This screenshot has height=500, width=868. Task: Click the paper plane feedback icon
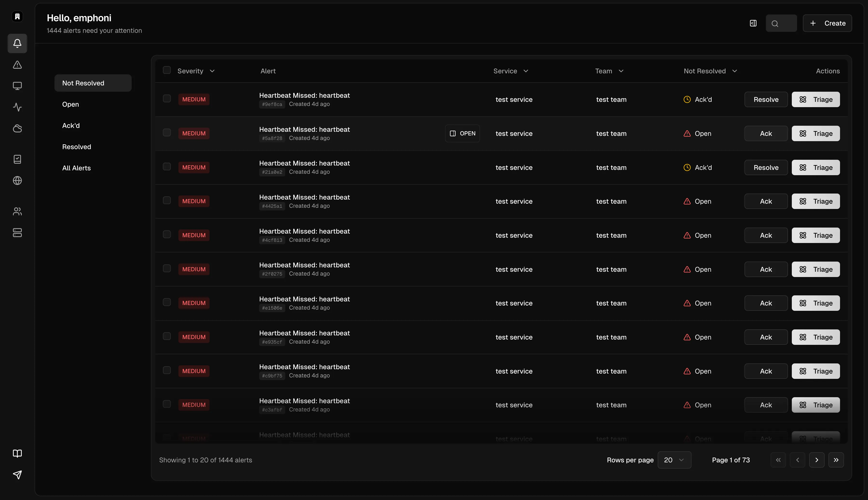[17, 475]
